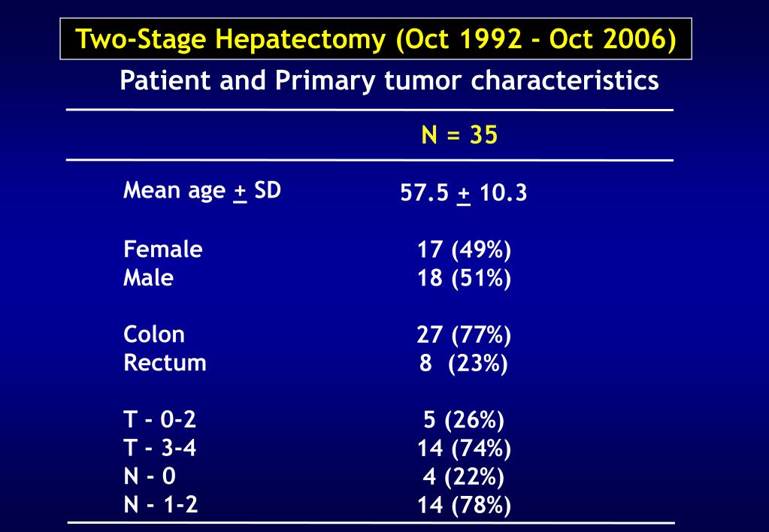769x532 pixels.
Task: Select the Male row label
Action: click(149, 277)
